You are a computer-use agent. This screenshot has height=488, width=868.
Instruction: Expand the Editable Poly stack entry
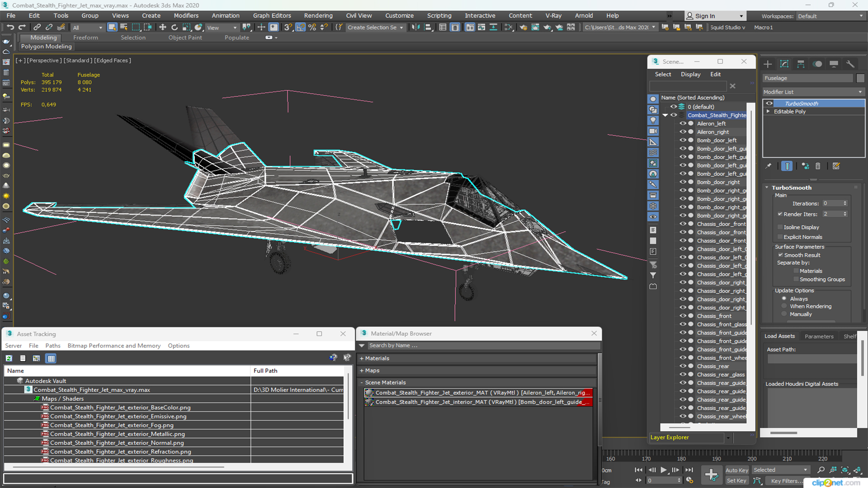(x=768, y=111)
